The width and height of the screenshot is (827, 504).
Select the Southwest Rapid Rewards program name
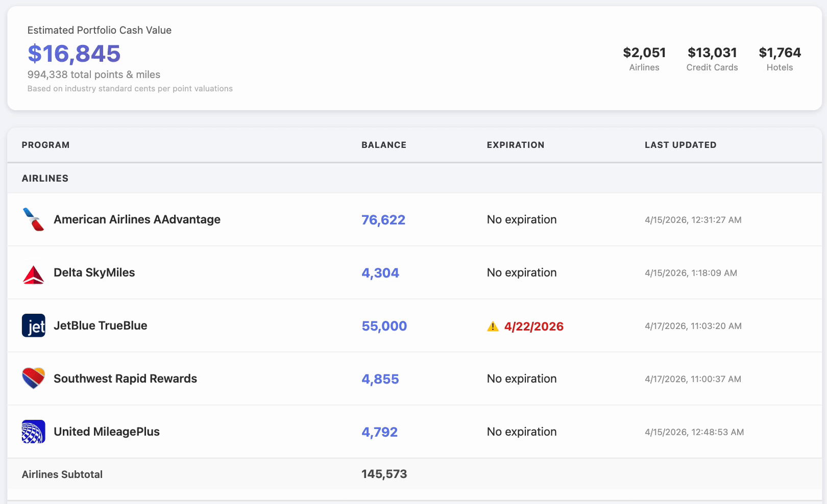coord(125,379)
